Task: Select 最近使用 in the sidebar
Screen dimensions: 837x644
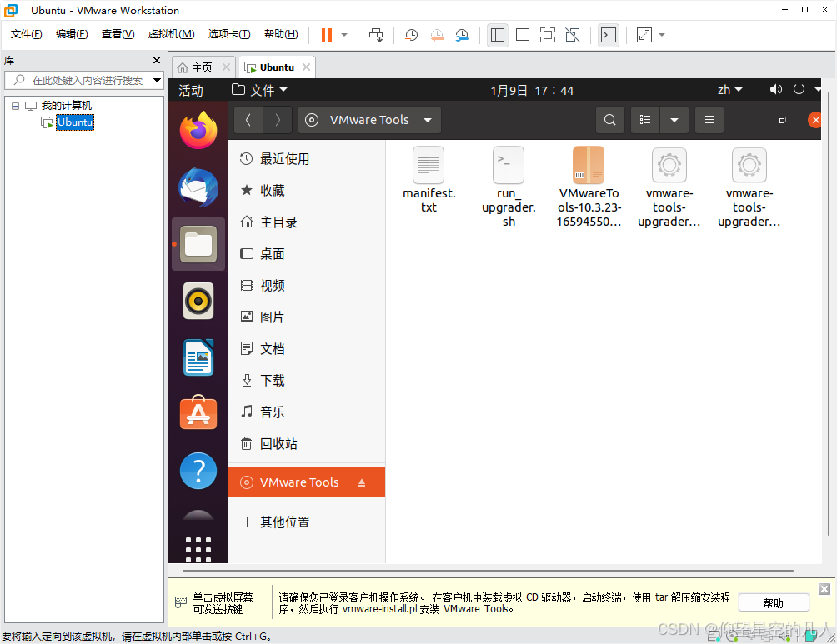Action: click(307, 159)
